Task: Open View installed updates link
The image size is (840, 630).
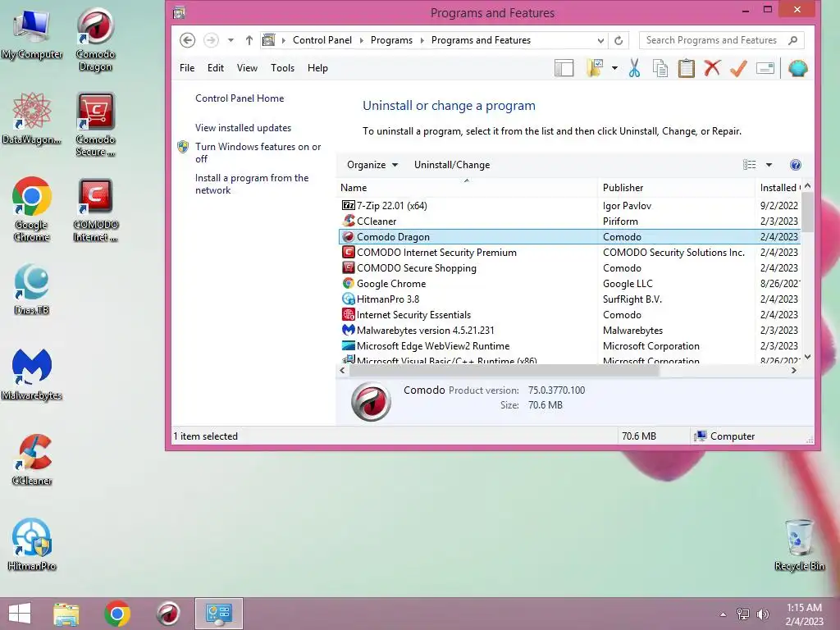Action: coord(243,128)
